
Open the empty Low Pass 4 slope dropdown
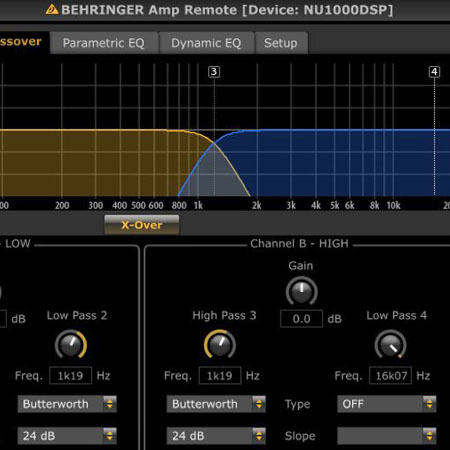pyautogui.click(x=386, y=436)
